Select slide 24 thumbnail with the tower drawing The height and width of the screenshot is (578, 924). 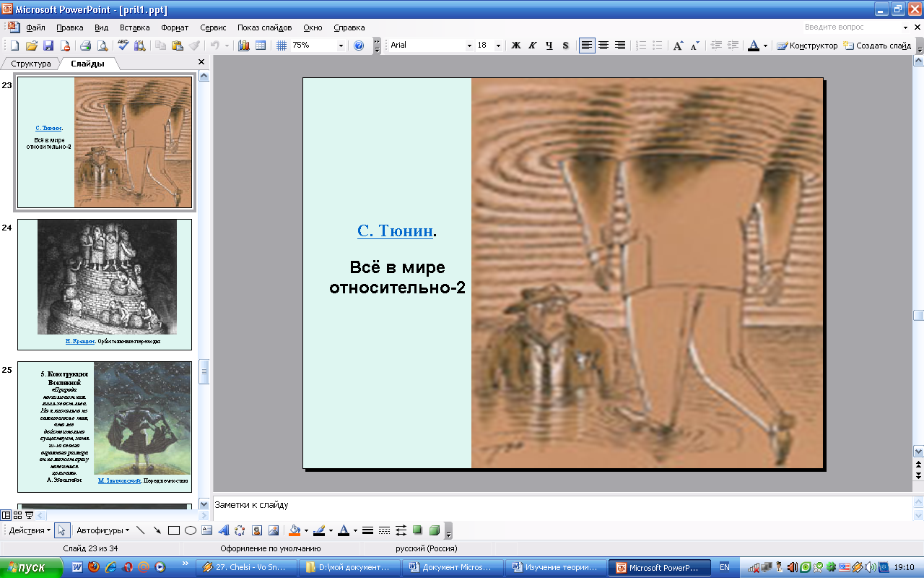tap(105, 285)
